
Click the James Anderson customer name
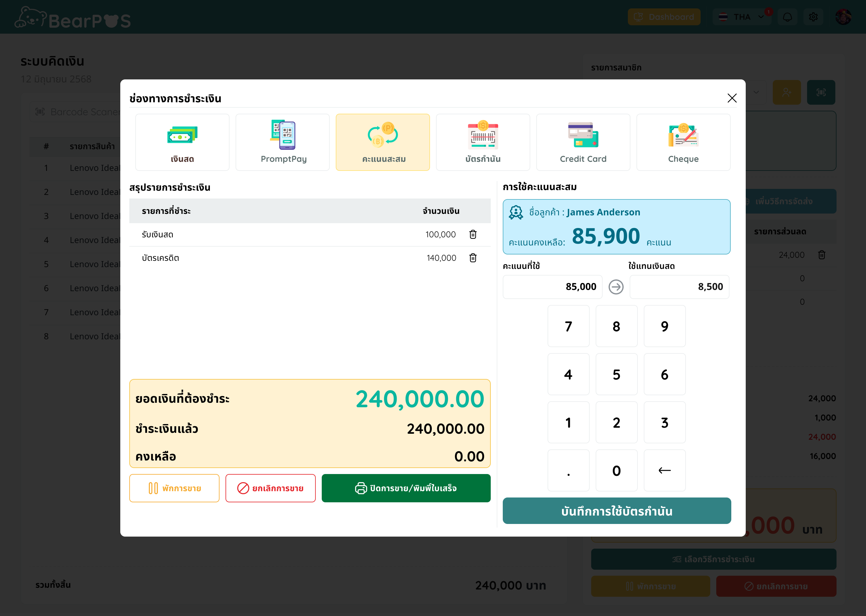(603, 212)
